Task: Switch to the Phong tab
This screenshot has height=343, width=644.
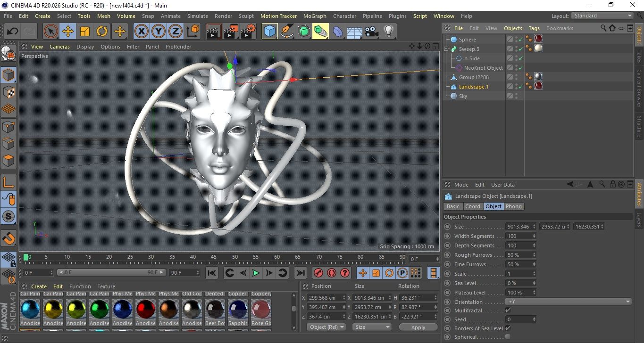Action: click(514, 206)
